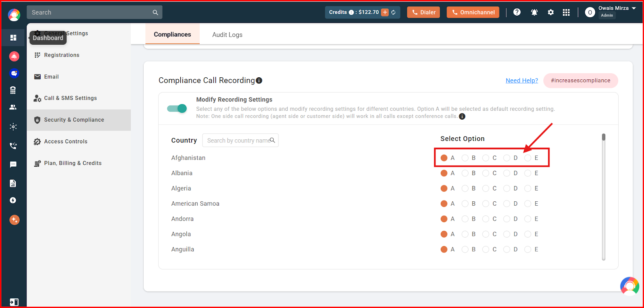This screenshot has width=644, height=308.
Task: Open the help question mark icon
Action: [517, 12]
